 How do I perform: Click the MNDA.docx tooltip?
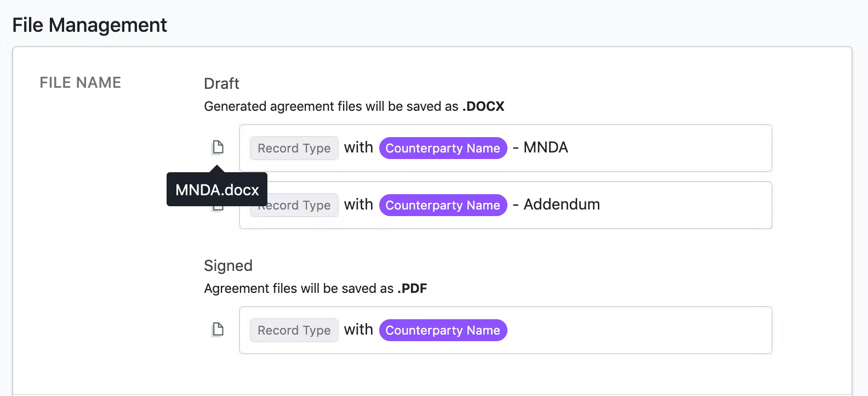click(x=216, y=190)
